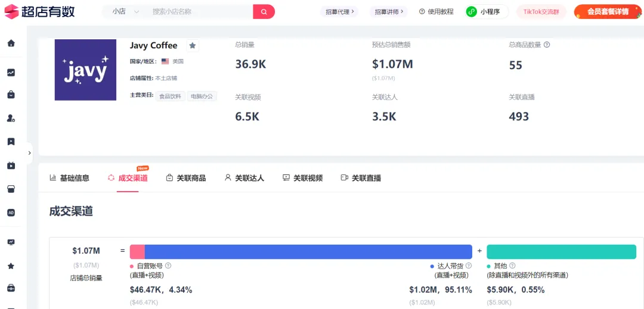Image resolution: width=644 pixels, height=309 pixels.
Task: Click the pink 自营账号 bar segment
Action: tap(137, 252)
